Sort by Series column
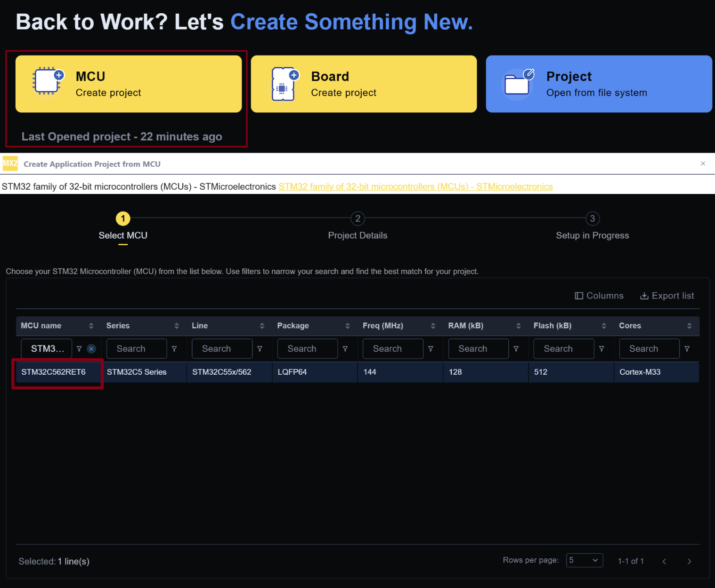 (177, 326)
